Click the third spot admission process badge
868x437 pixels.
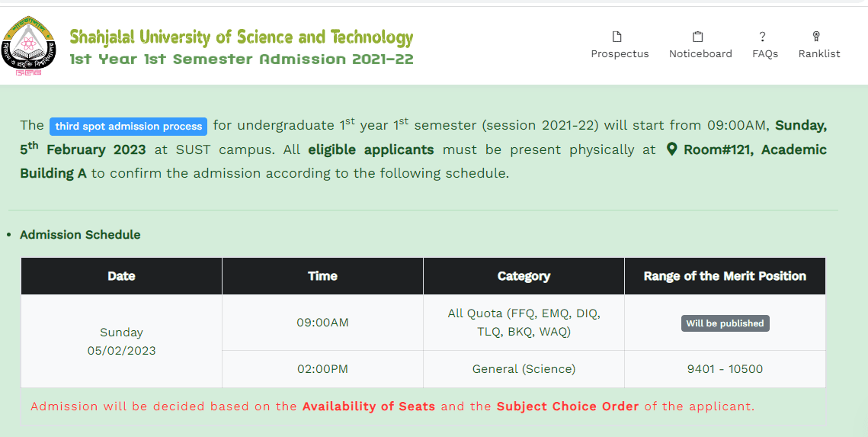pyautogui.click(x=129, y=127)
